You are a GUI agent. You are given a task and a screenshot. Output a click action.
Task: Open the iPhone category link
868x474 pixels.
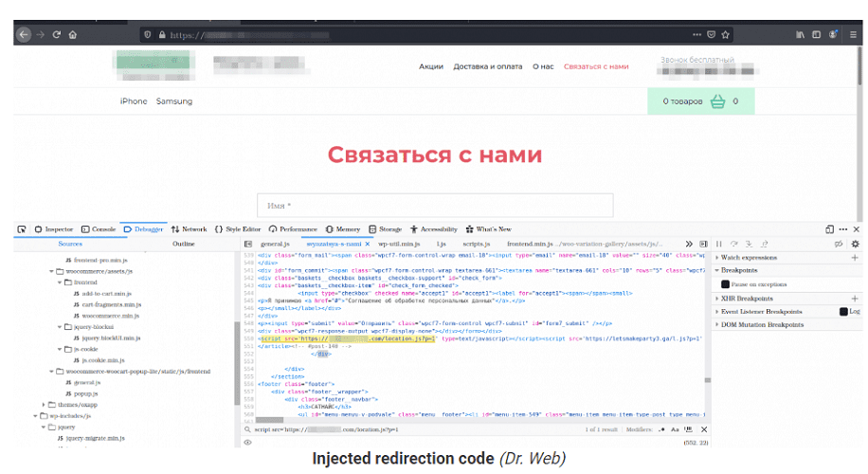[134, 101]
